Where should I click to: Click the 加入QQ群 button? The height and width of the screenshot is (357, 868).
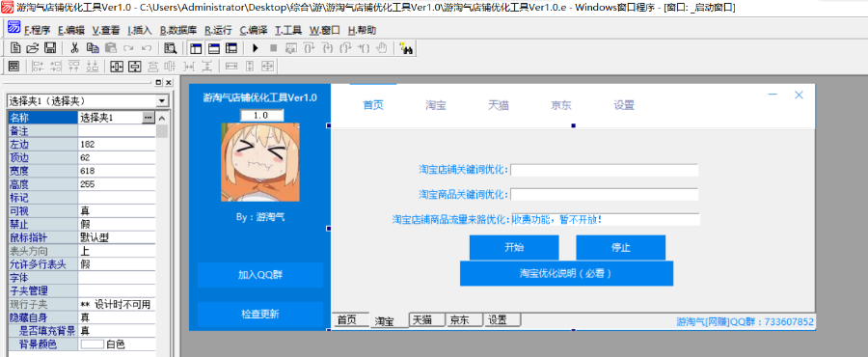(x=260, y=275)
